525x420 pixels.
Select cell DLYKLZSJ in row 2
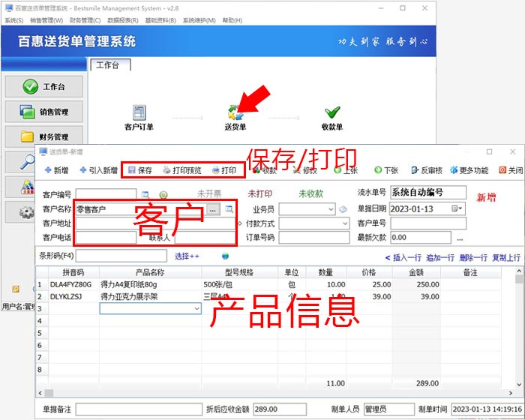point(74,297)
